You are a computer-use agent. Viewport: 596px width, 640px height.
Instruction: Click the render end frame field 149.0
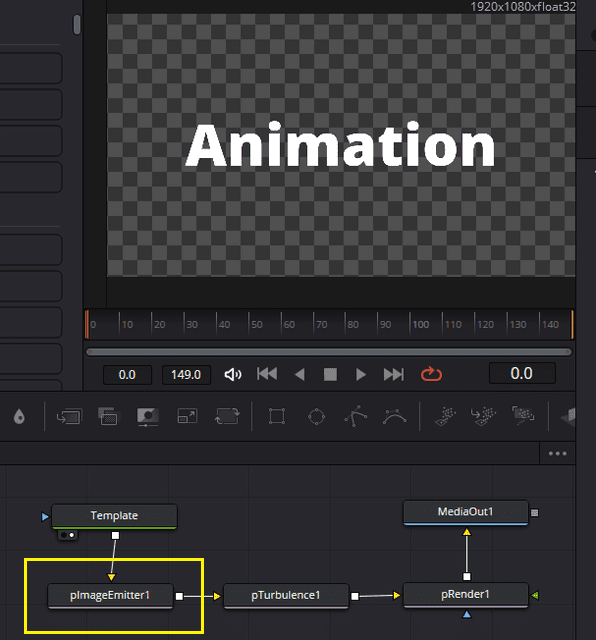tap(187, 375)
